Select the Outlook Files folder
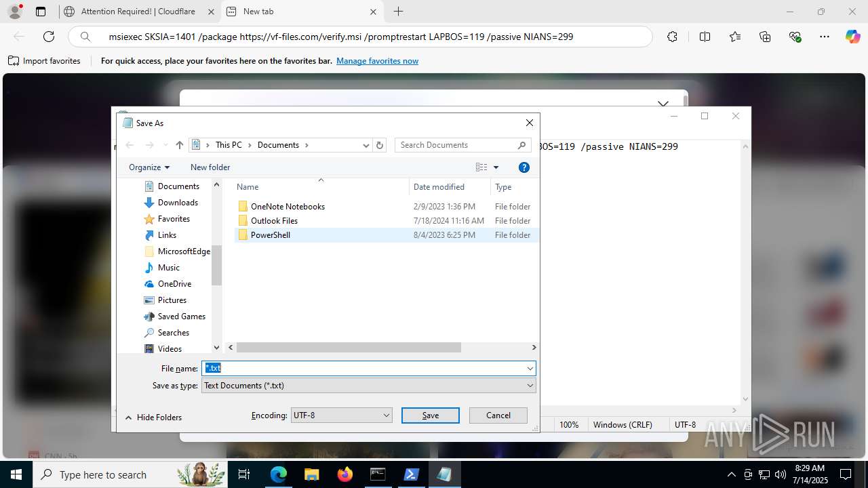Viewport: 868px width, 488px height. 274,221
